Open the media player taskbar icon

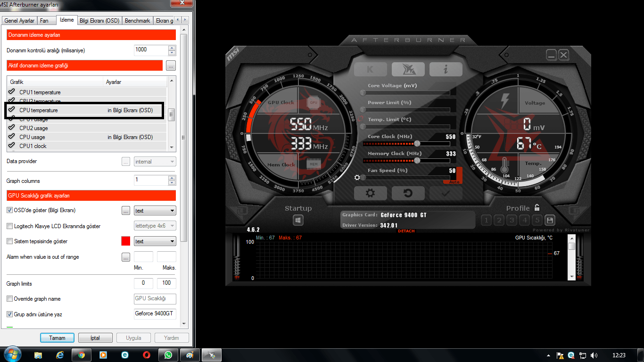[x=103, y=355]
